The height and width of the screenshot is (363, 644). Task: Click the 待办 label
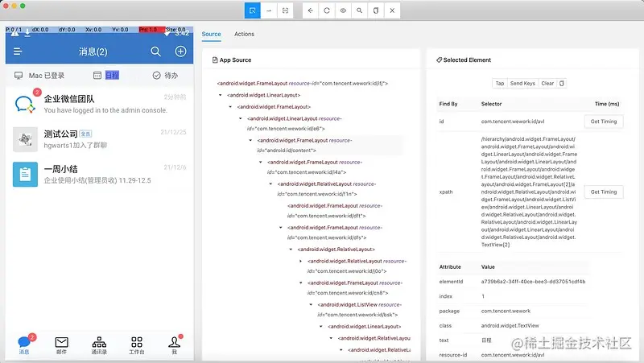click(x=171, y=76)
